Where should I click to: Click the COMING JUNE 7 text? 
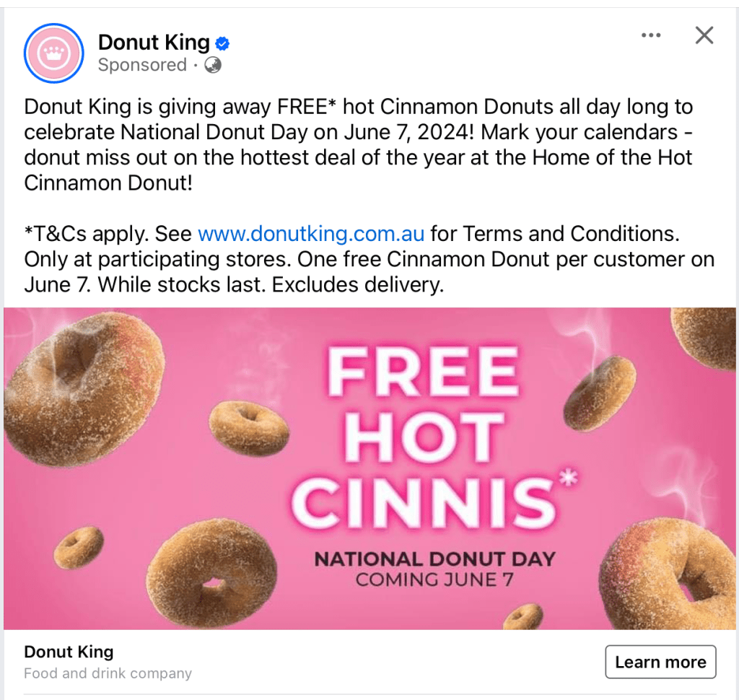[434, 579]
